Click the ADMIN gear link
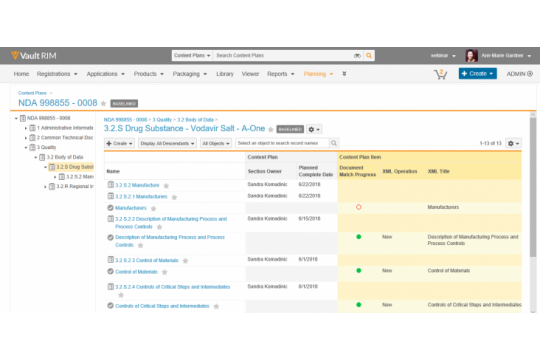The image size is (540, 360). (519, 74)
